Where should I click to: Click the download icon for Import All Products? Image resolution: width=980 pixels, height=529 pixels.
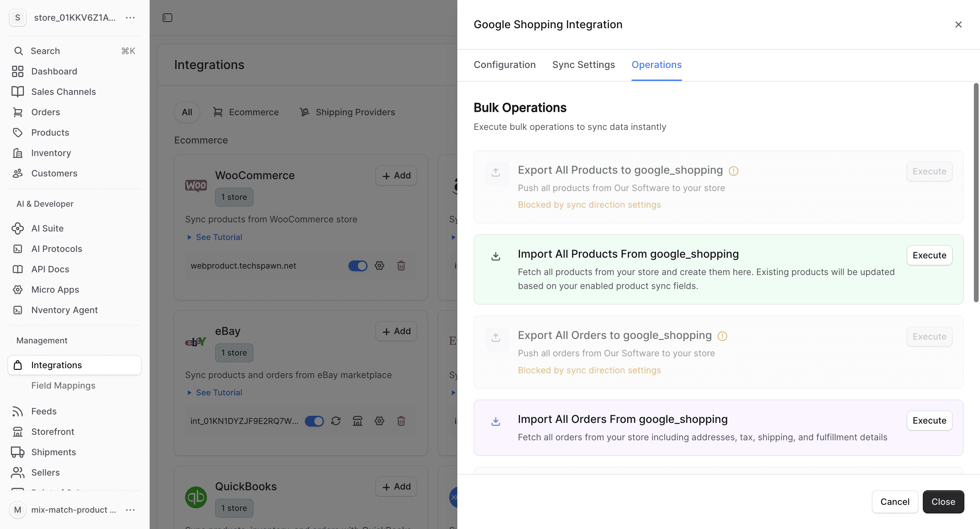(x=495, y=257)
